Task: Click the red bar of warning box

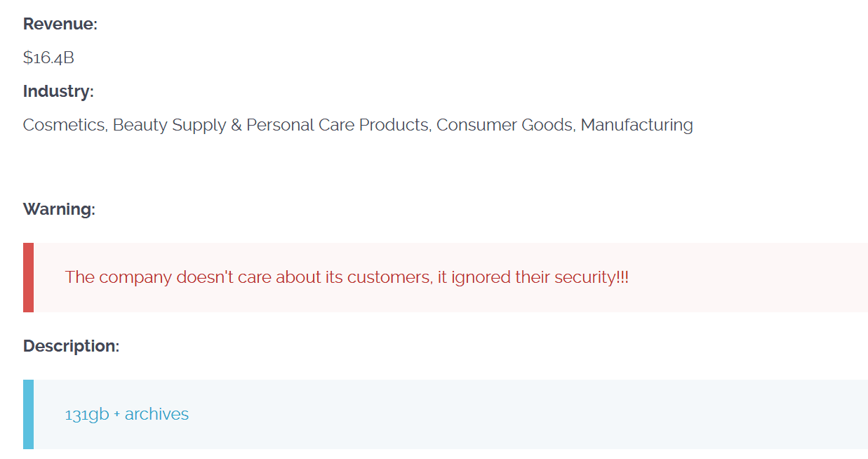Action: point(28,277)
